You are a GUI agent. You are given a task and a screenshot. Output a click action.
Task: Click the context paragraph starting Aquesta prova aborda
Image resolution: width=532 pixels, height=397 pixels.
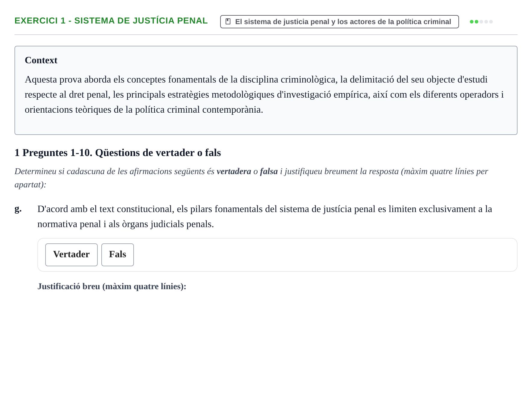(x=264, y=95)
